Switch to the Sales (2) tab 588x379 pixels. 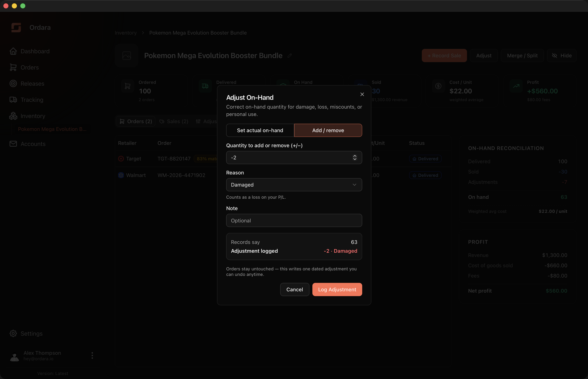coord(174,121)
